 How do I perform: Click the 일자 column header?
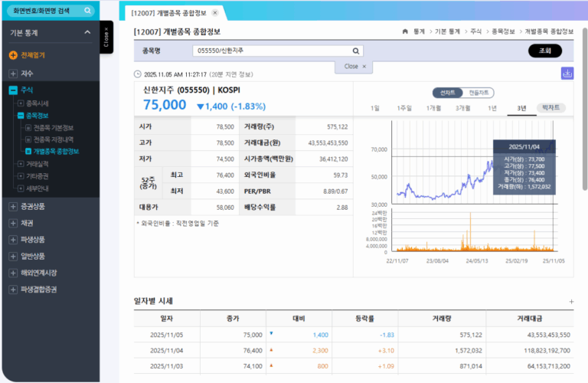click(x=166, y=319)
